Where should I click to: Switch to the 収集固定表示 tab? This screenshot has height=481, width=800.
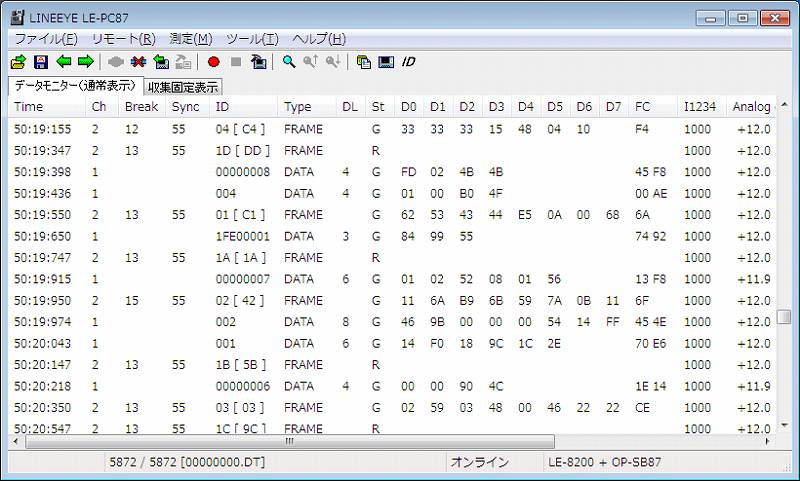pos(184,87)
